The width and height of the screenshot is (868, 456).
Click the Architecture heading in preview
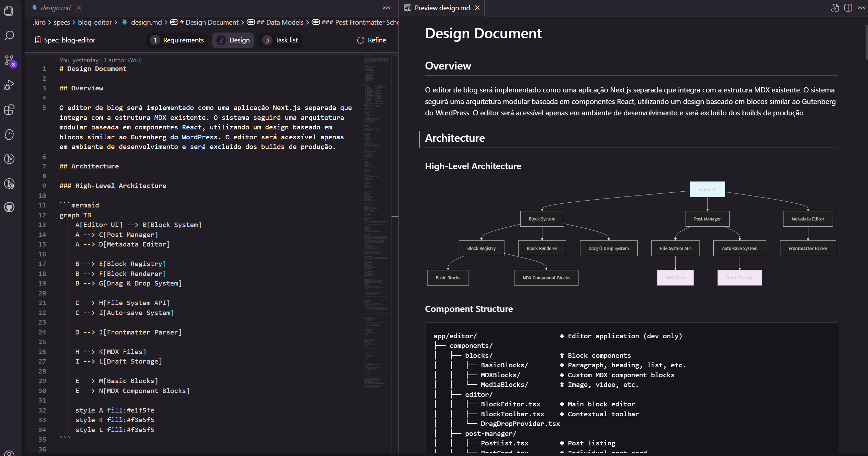pos(455,138)
